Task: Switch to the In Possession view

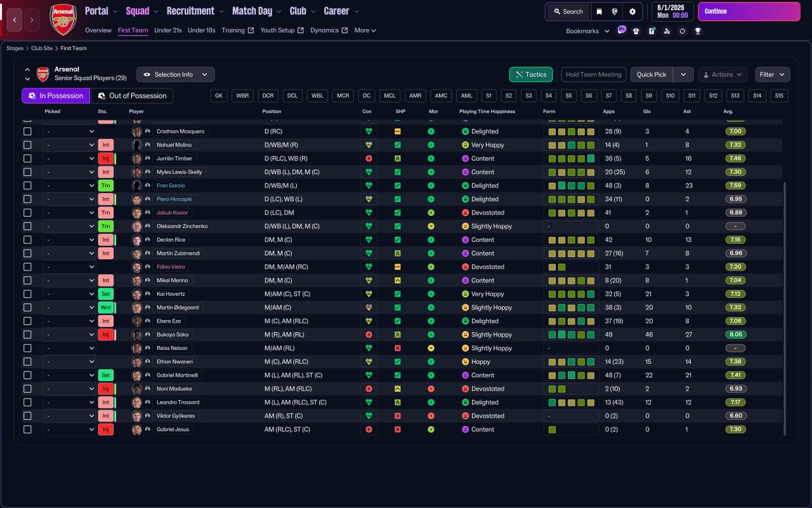Action: pos(56,96)
